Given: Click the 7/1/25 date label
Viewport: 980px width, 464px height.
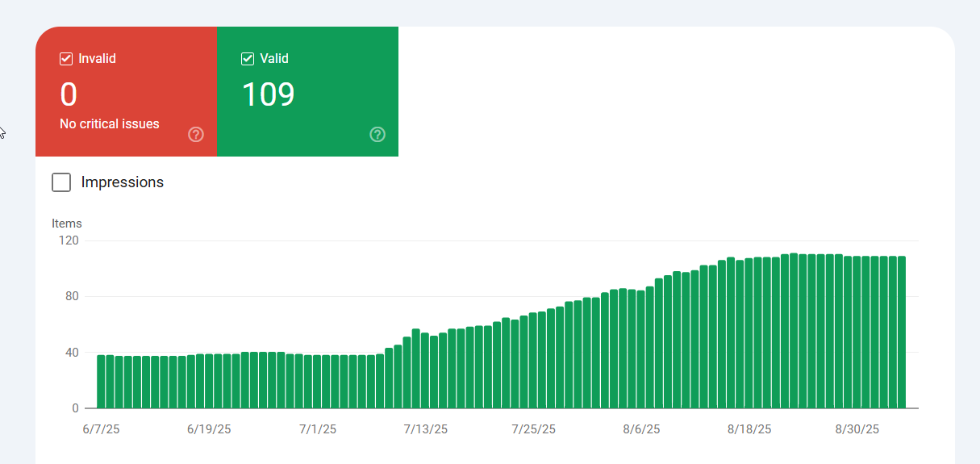Looking at the screenshot, I should click(x=318, y=429).
